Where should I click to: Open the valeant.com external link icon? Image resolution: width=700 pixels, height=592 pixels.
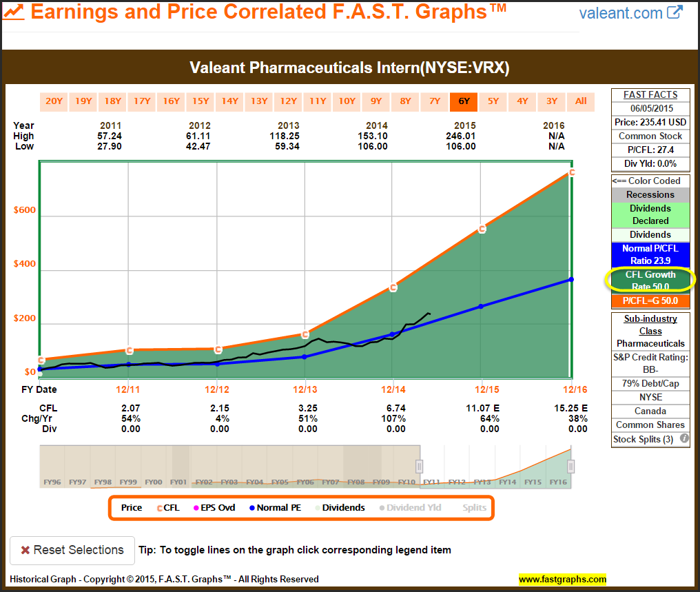pyautogui.click(x=675, y=12)
